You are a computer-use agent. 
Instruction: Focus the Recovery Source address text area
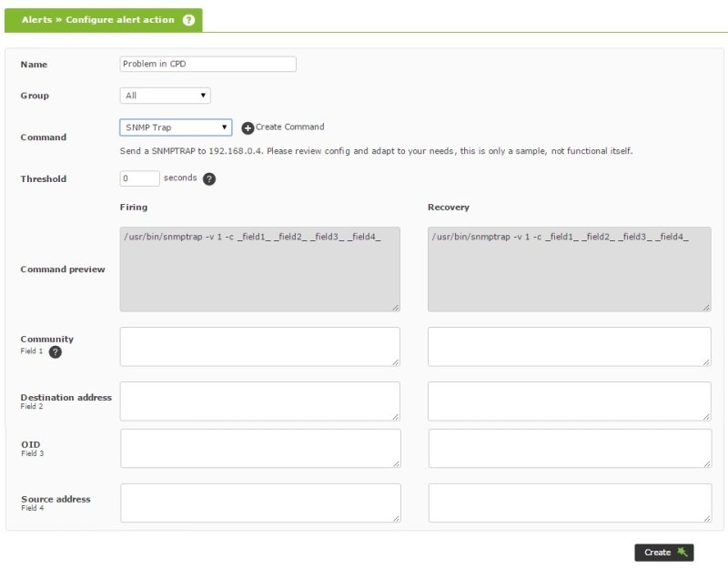(x=571, y=503)
